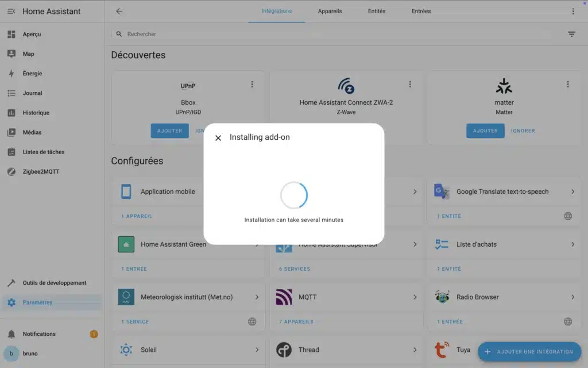Close the Installing add-on dialog
The width and height of the screenshot is (588, 368).
click(218, 138)
